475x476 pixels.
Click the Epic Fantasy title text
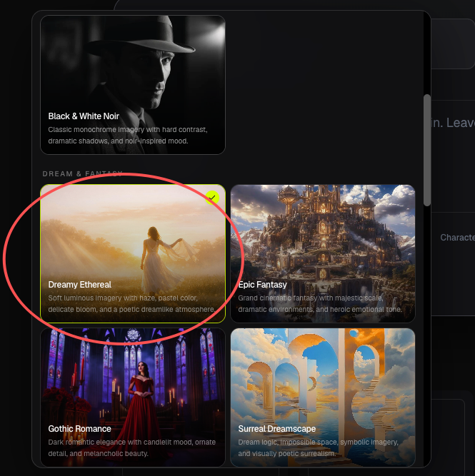pyautogui.click(x=263, y=285)
